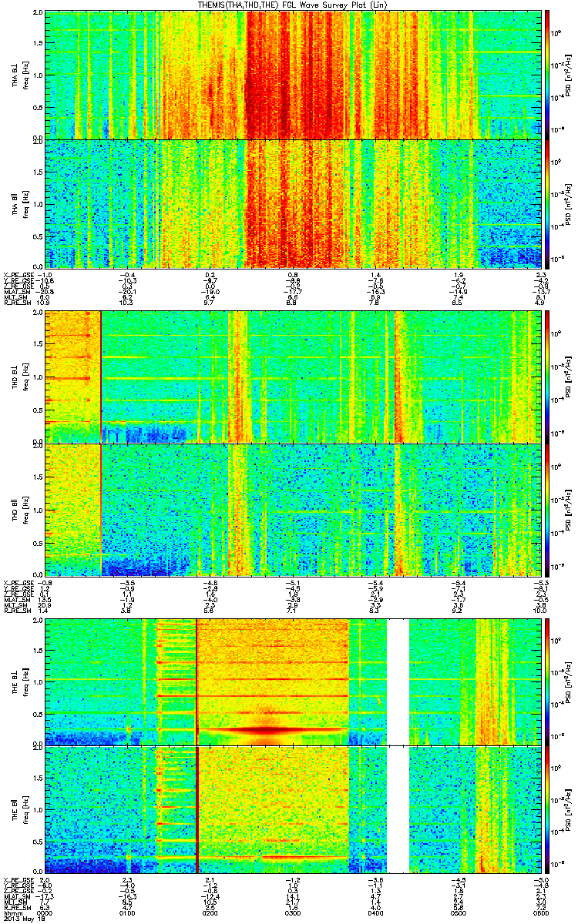The image size is (578, 924).
Task: Click the color bar beside THE B-parallel panel
Action: 547,810
